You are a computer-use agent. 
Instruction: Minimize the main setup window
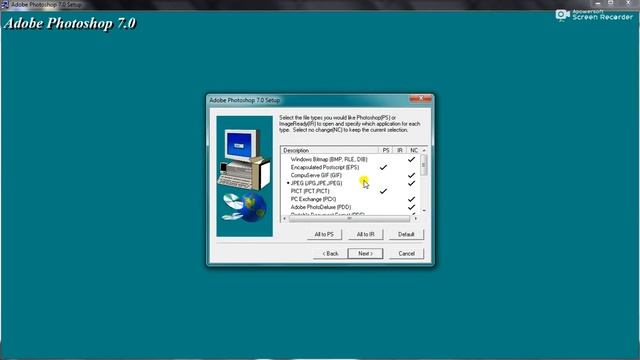tap(598, 3)
